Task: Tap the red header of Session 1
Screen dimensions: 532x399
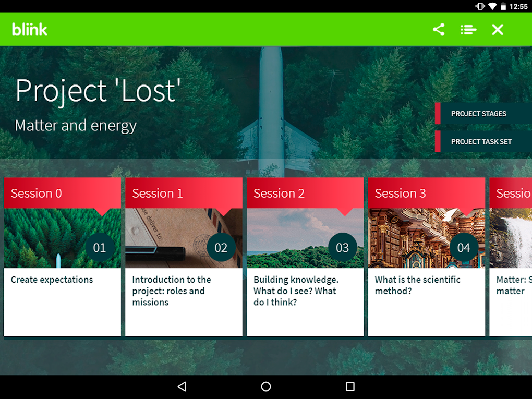Action: [184, 193]
